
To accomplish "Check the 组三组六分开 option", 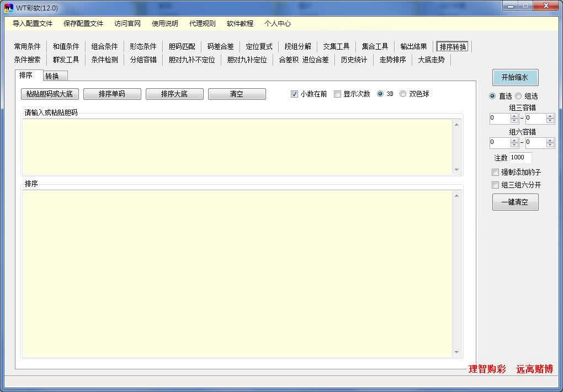I will tap(495, 185).
